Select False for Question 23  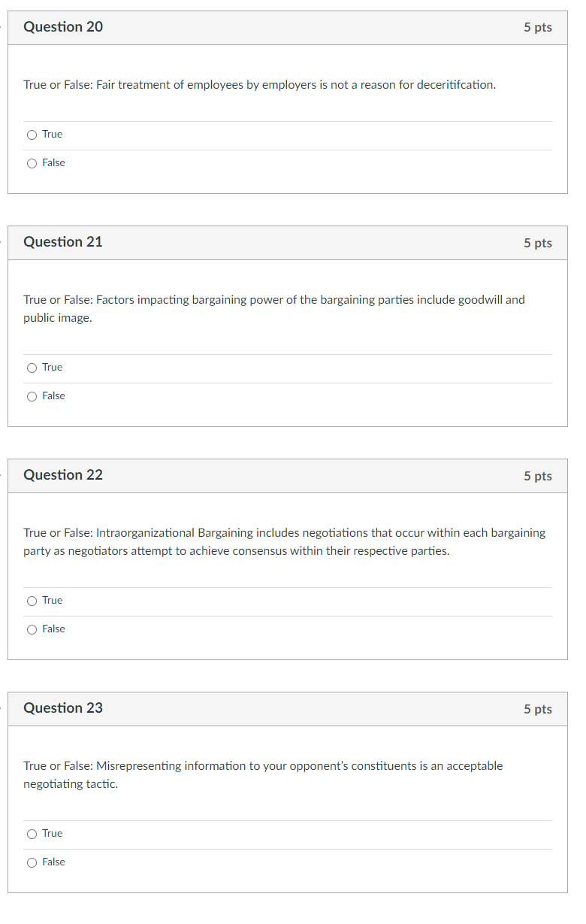coord(32,862)
